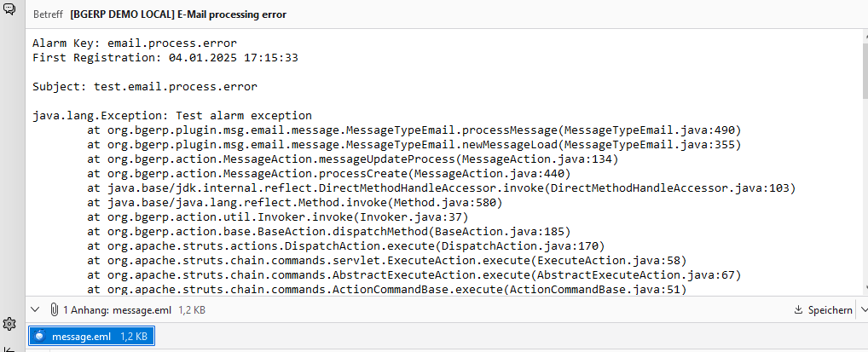
Task: Click the paperclip attachment icon
Action: (x=54, y=310)
